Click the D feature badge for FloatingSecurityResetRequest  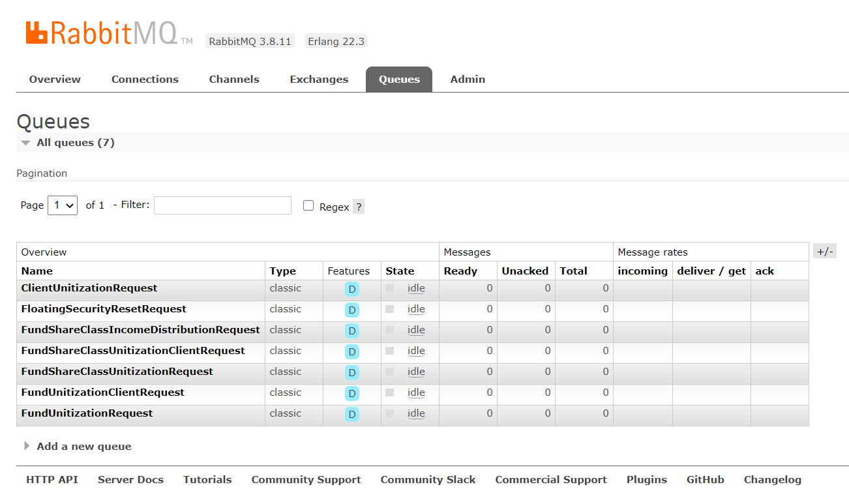click(x=352, y=310)
